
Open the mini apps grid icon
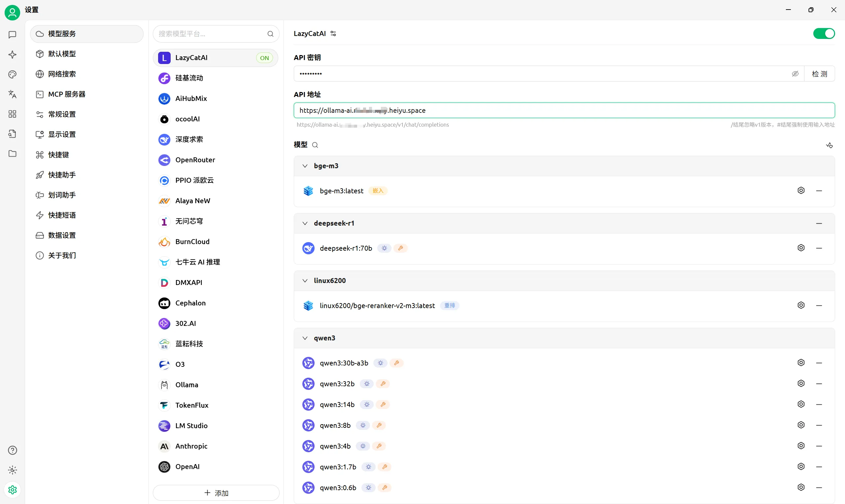[12, 114]
